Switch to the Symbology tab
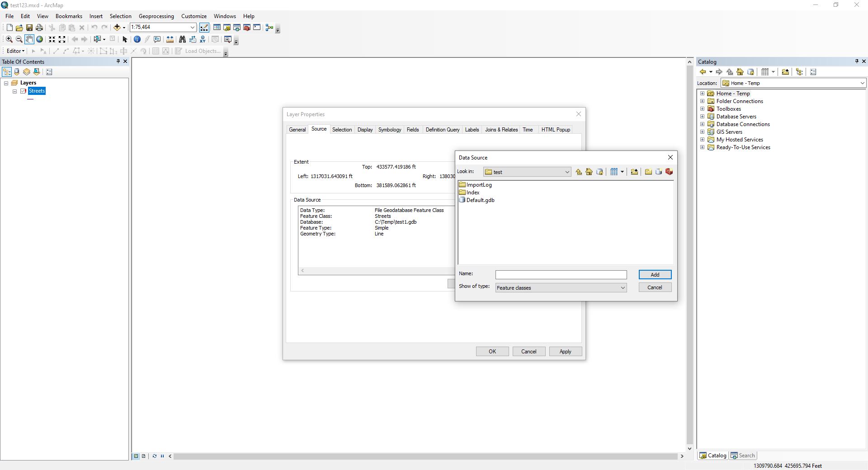Screen dimensions: 868x470 tap(390, 130)
